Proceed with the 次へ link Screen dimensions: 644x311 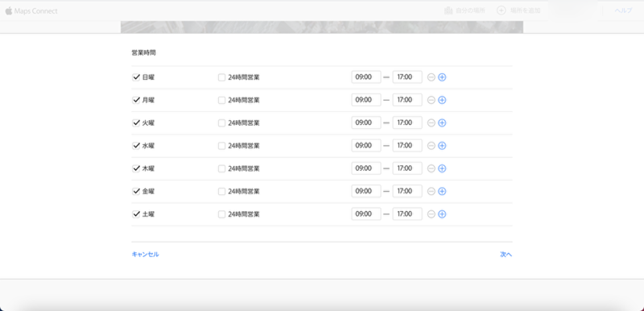pos(506,255)
